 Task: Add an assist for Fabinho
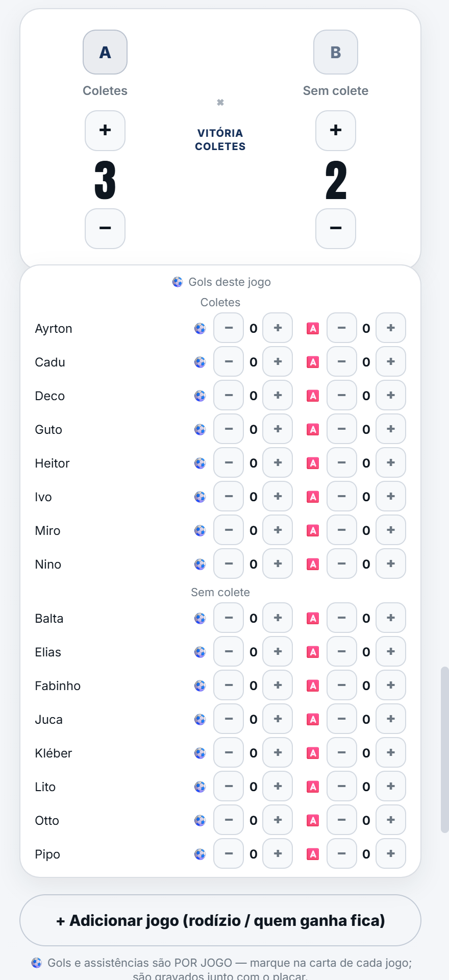(x=391, y=685)
